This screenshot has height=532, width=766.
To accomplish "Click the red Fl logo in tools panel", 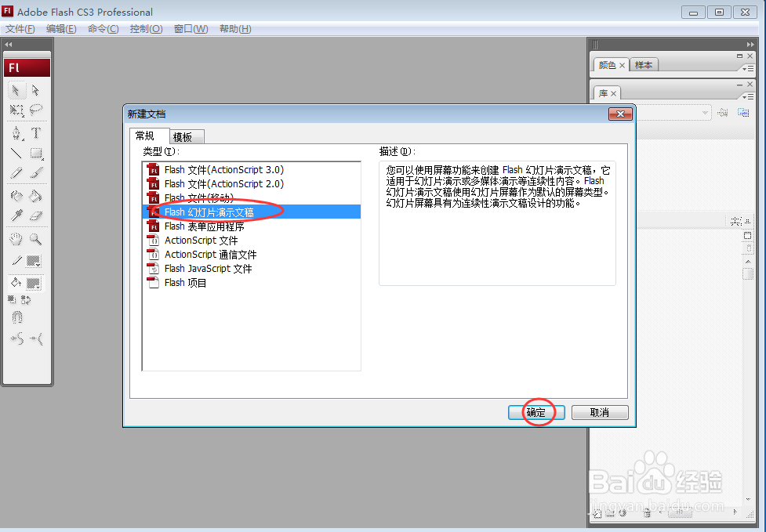I will [x=27, y=68].
